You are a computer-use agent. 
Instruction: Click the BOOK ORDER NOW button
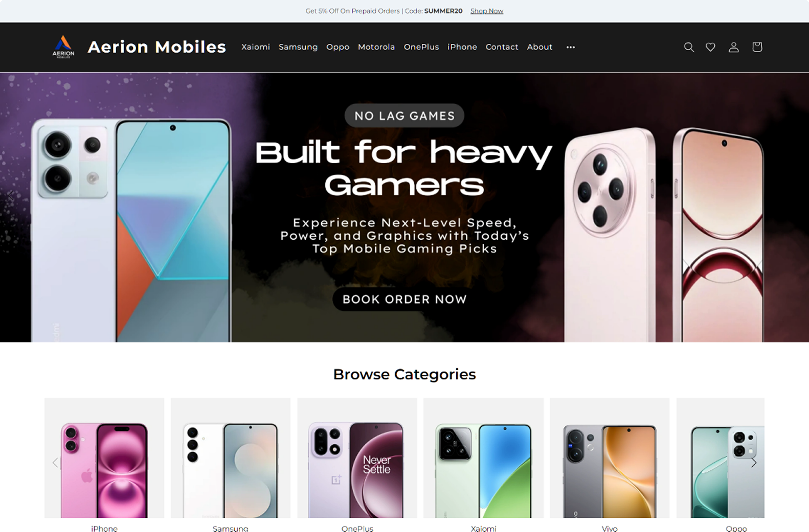[404, 299]
